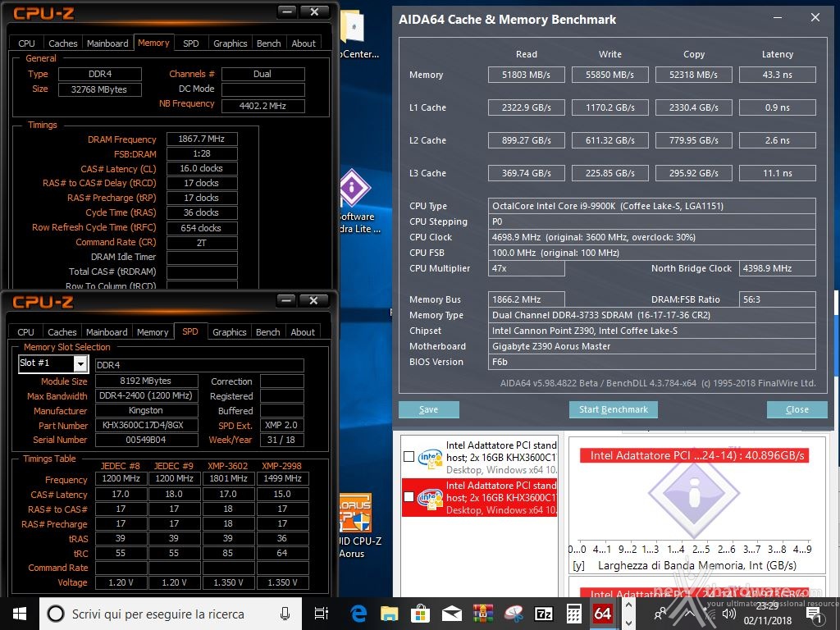Minimize the bottom CPU-Z window
The width and height of the screenshot is (840, 630).
pos(286,300)
